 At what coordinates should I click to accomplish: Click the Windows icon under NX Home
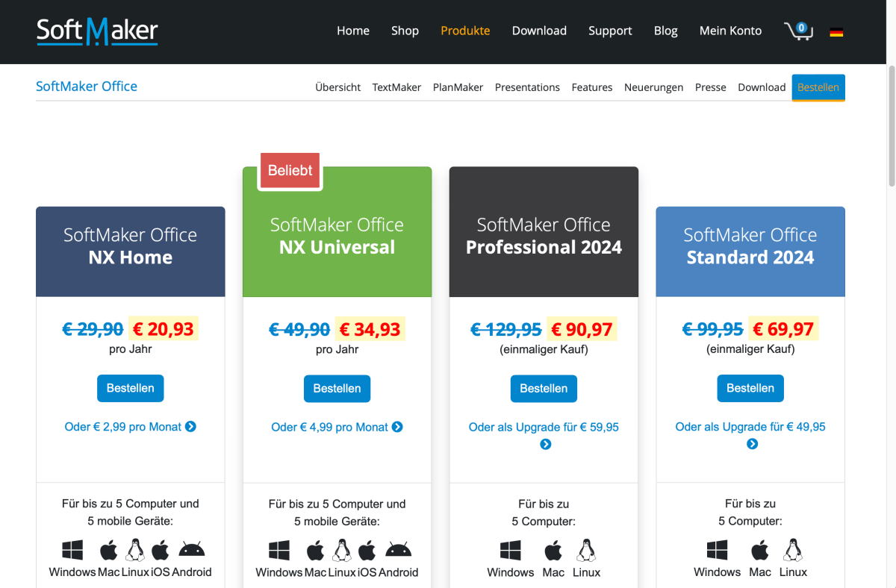(x=72, y=551)
